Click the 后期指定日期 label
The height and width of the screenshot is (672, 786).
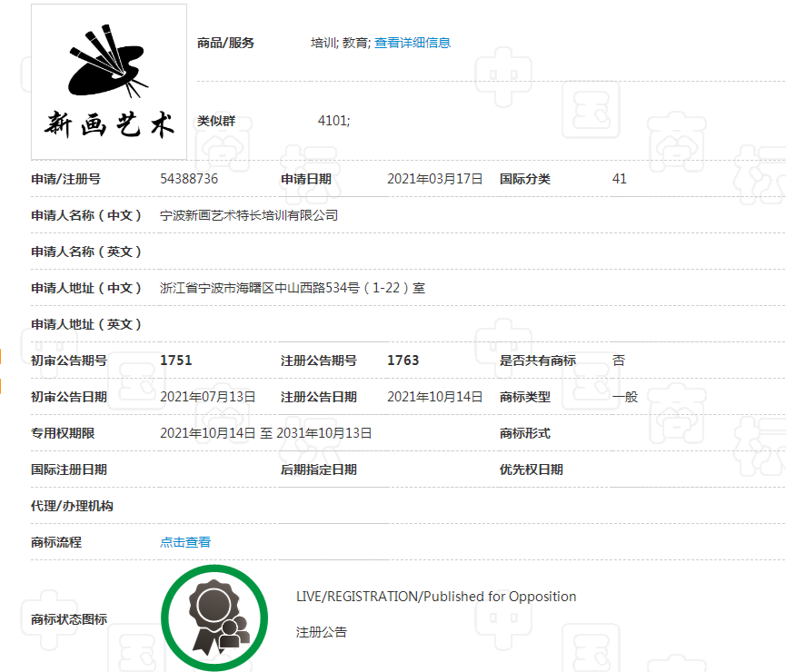pyautogui.click(x=318, y=469)
